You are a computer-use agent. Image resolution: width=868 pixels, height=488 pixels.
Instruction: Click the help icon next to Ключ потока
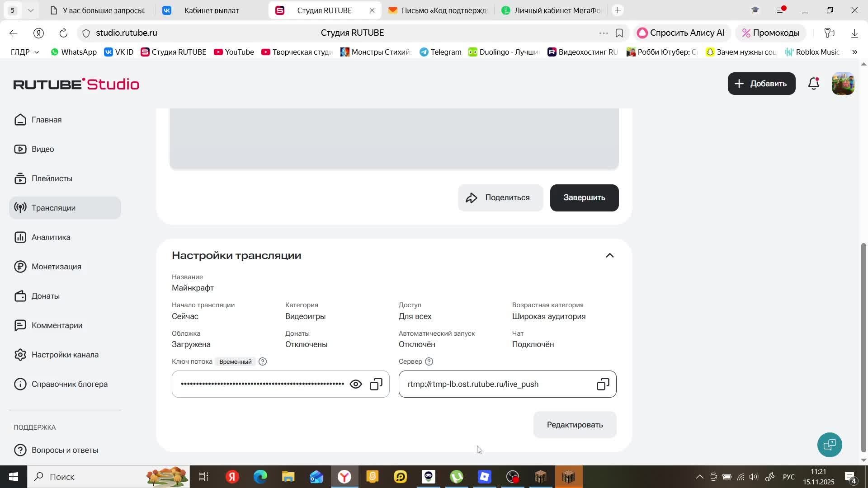[x=263, y=361]
